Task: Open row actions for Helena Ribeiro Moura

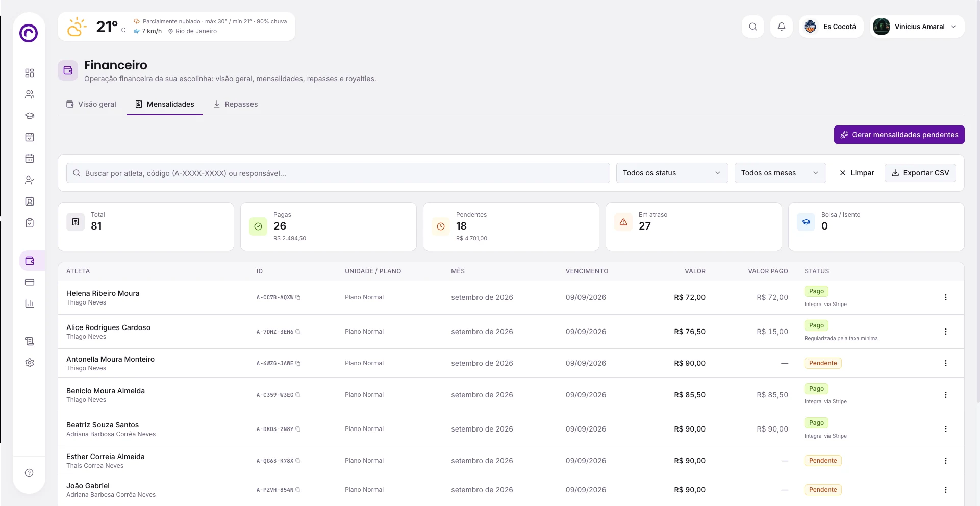Action: (945, 297)
